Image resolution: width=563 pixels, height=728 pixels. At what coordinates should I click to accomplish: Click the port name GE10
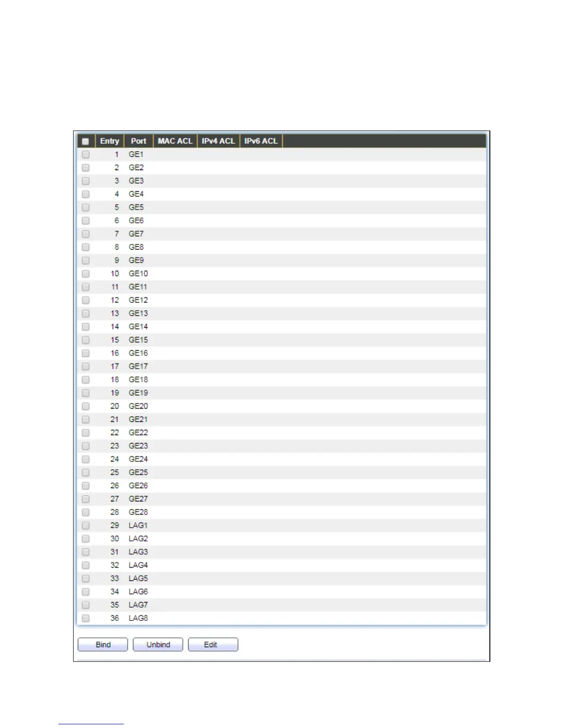(x=138, y=273)
